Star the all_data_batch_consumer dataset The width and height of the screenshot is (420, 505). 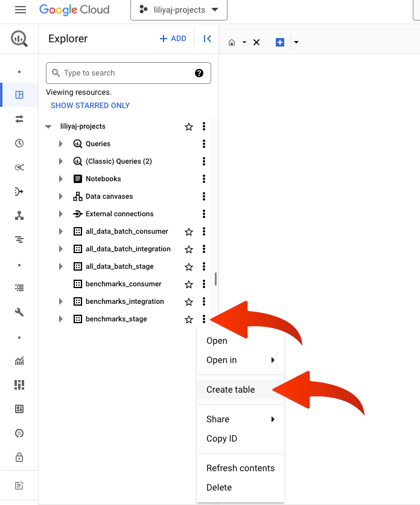click(x=189, y=231)
